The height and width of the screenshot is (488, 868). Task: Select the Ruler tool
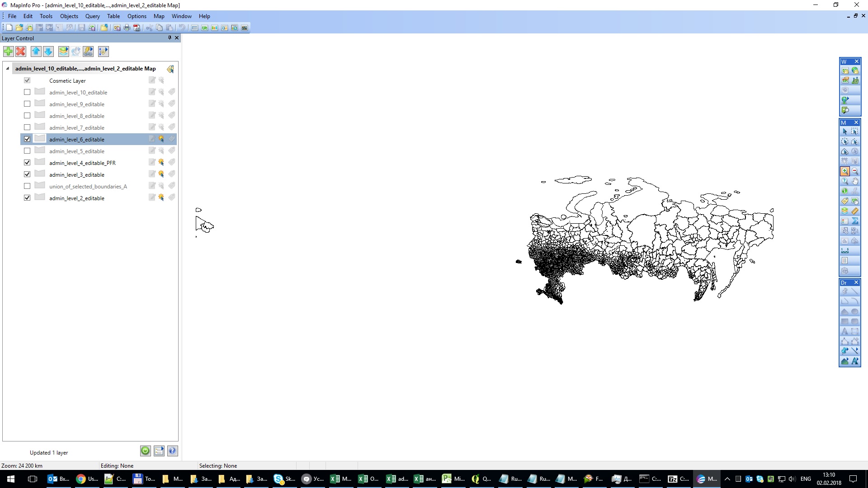pyautogui.click(x=854, y=211)
